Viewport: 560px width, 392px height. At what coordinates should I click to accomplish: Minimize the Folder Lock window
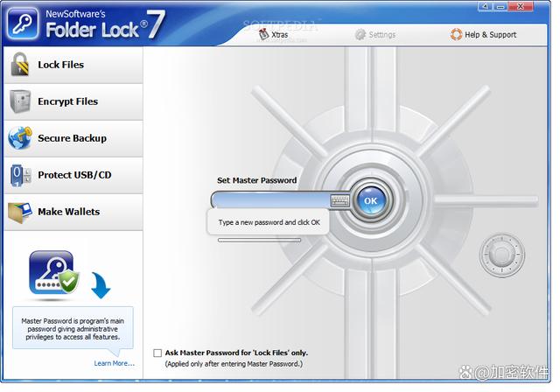tap(500, 6)
